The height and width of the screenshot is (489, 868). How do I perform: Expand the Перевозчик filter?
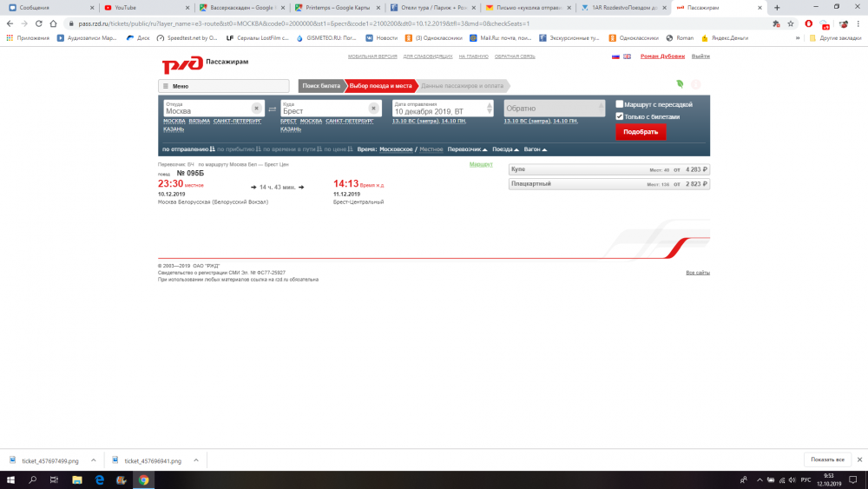(467, 149)
